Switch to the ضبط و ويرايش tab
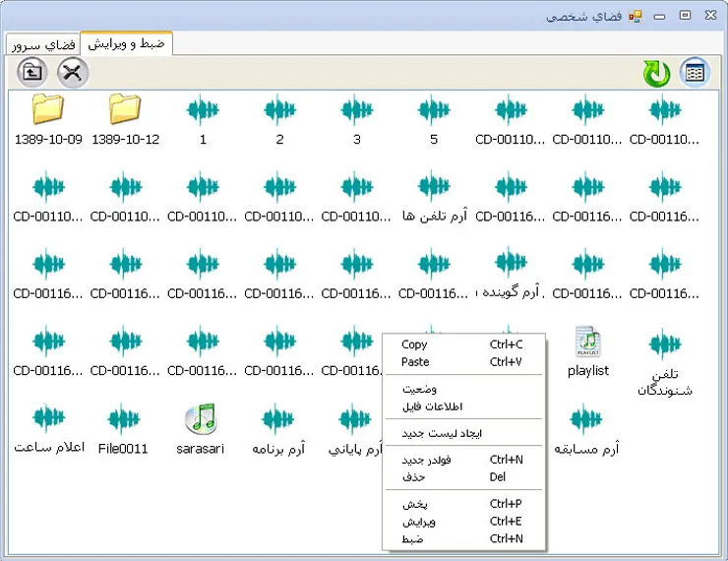The image size is (728, 561). (x=126, y=43)
